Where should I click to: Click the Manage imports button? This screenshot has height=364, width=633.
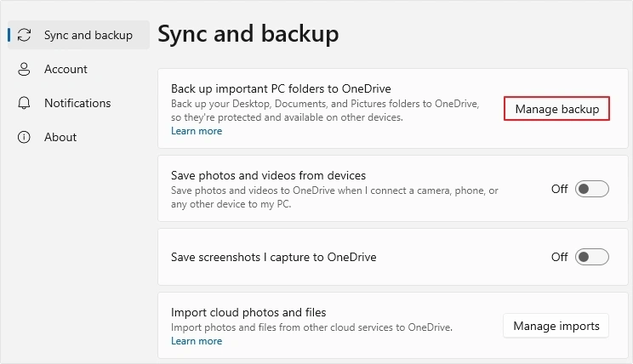pos(556,326)
